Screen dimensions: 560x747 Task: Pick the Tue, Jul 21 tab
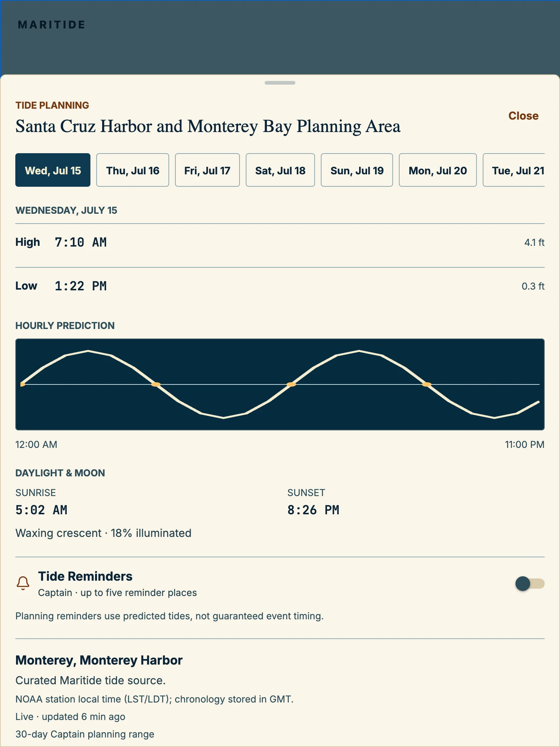tap(514, 170)
